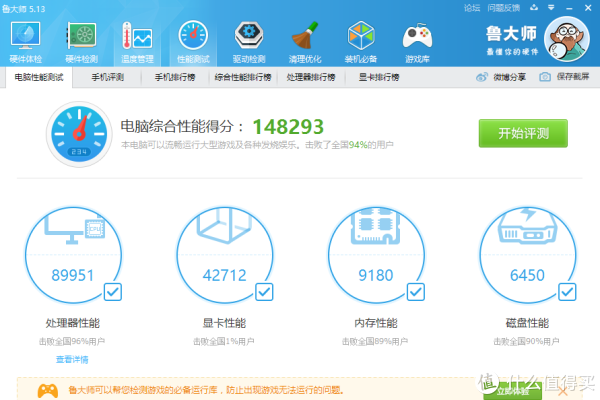Uncheck the 处理器性能 test checkbox

(113, 292)
